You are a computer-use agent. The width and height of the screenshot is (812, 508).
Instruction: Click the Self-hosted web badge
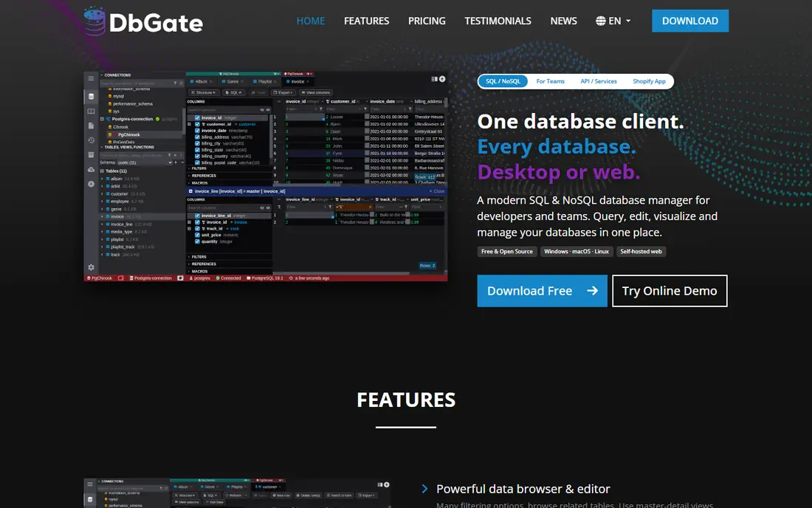click(x=641, y=252)
